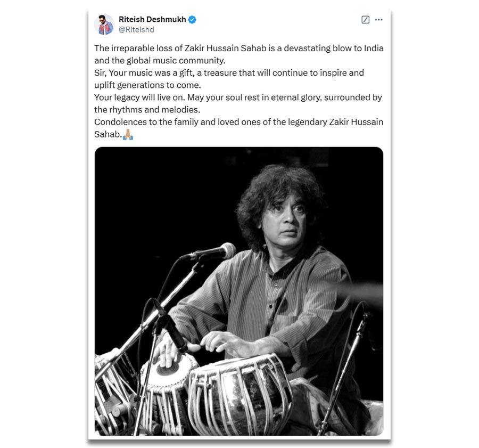Screen dimensions: 479x448
Task: Click the line starting "Your legacy will live on"
Action: point(238,97)
